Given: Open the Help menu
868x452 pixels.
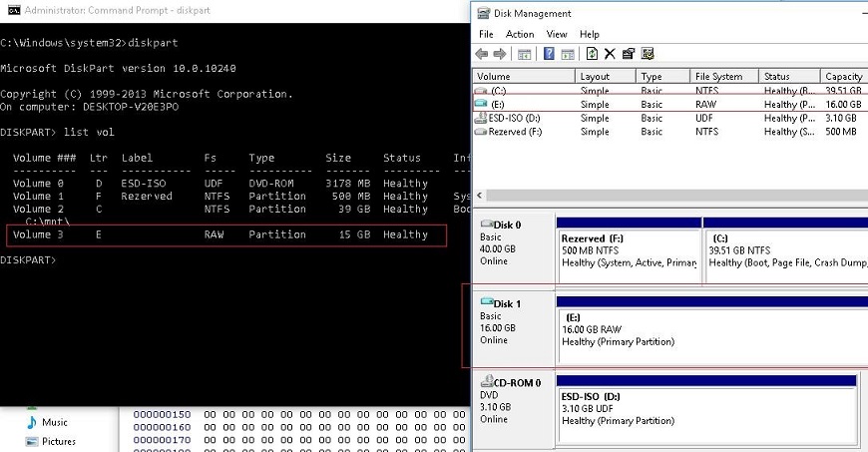Looking at the screenshot, I should click(590, 34).
